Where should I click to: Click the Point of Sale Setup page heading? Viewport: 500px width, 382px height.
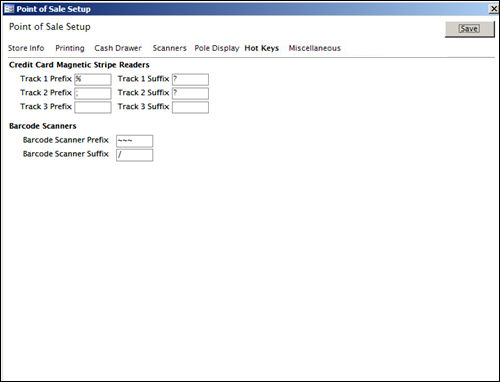point(50,27)
